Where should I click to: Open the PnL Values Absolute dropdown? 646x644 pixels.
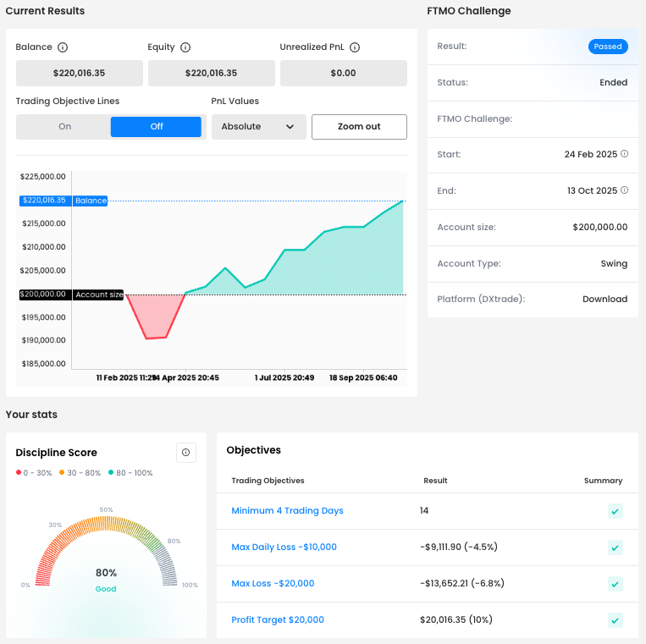pos(258,127)
